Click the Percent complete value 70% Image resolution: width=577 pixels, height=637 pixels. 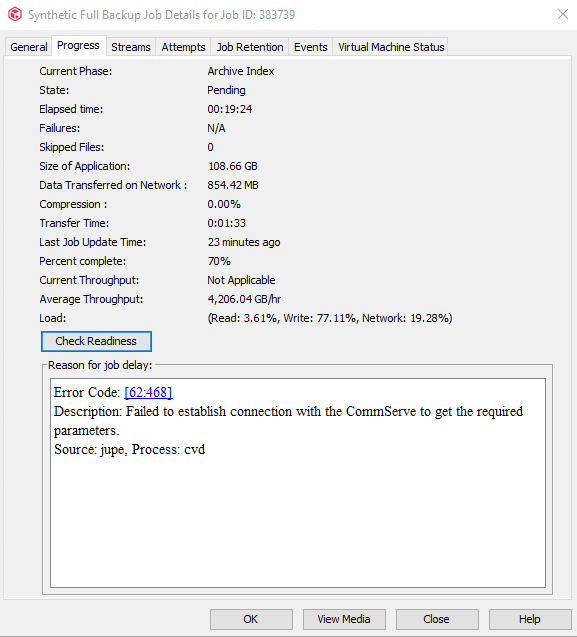coord(219,261)
